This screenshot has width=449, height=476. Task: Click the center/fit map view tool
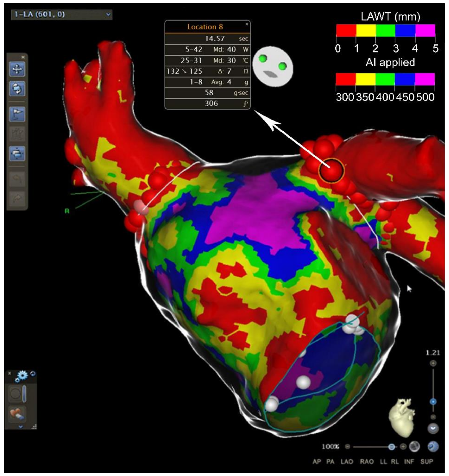point(17,154)
